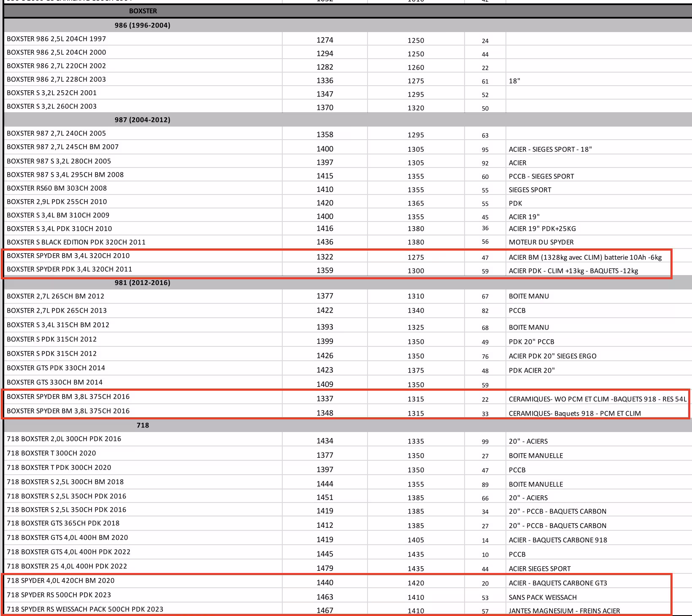
Task: Click note JANTES MAGNESIUM - FREINS ACIER
Action: click(565, 611)
